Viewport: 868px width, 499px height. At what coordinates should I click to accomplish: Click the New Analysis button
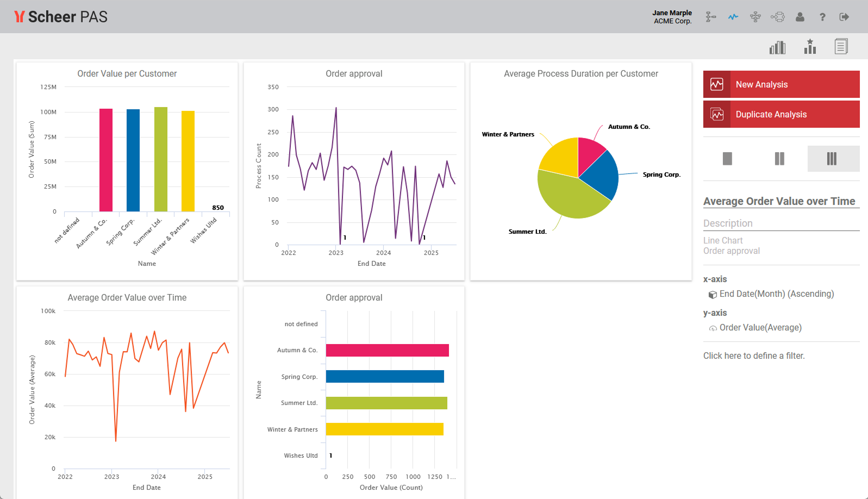click(x=781, y=84)
